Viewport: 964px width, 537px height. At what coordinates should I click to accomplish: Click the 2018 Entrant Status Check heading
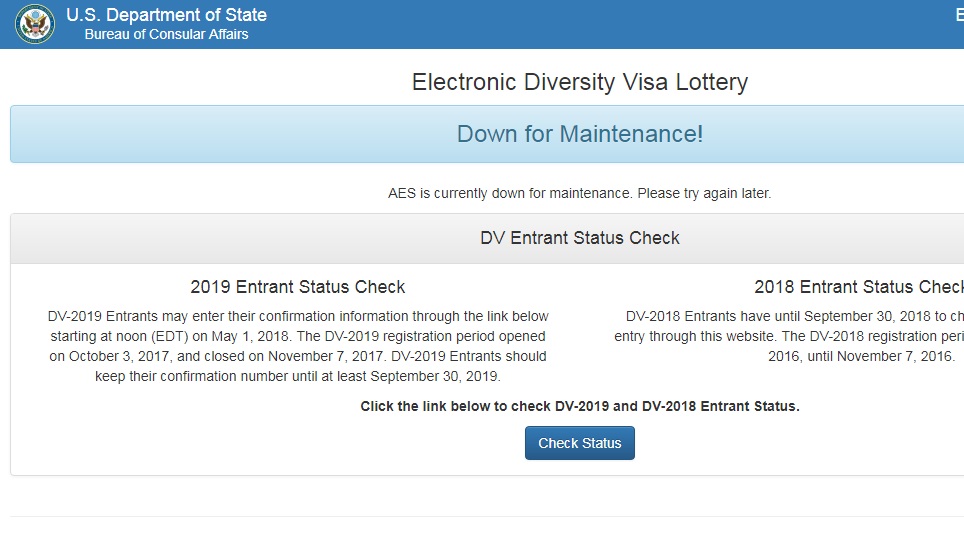(859, 287)
